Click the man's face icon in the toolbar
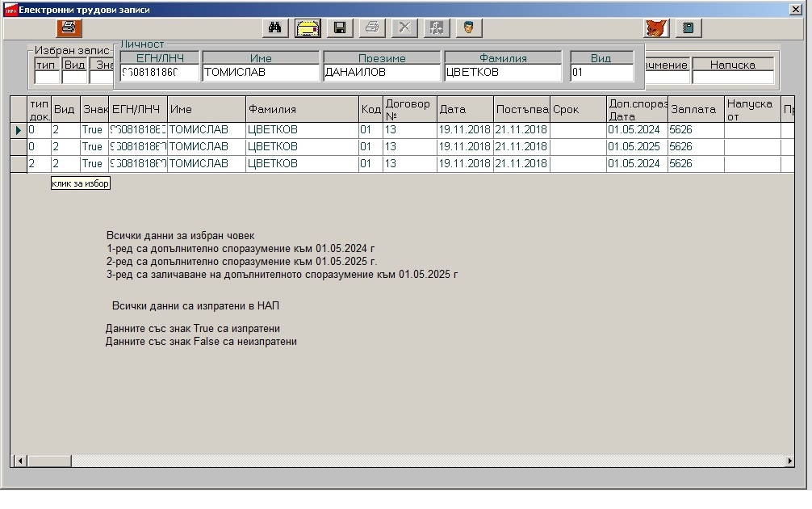Image resolution: width=812 pixels, height=509 pixels. coord(469,28)
